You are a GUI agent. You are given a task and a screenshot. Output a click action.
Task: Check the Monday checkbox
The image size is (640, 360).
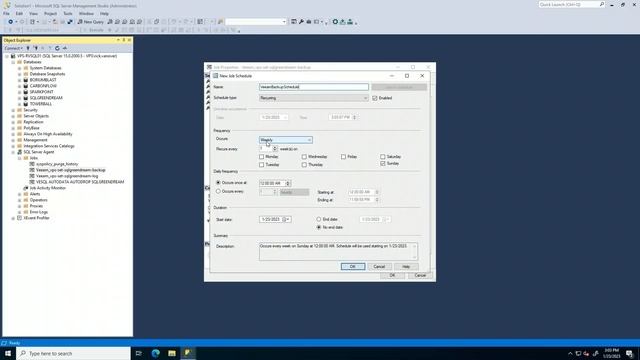262,157
